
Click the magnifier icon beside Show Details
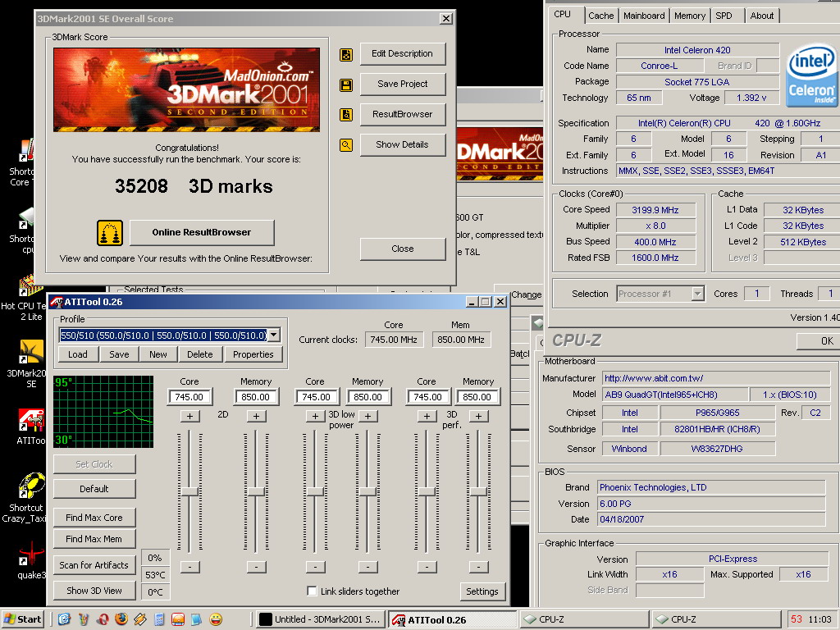pos(346,144)
